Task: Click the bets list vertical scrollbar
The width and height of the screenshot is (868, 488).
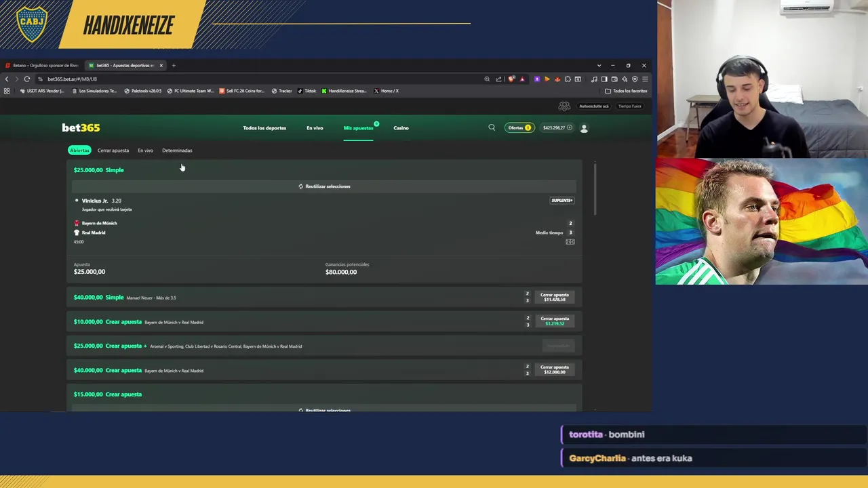Action: pyautogui.click(x=595, y=189)
